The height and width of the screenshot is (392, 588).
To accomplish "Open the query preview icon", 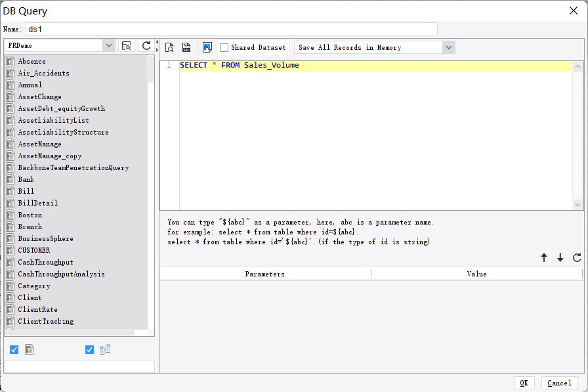I will pos(169,47).
